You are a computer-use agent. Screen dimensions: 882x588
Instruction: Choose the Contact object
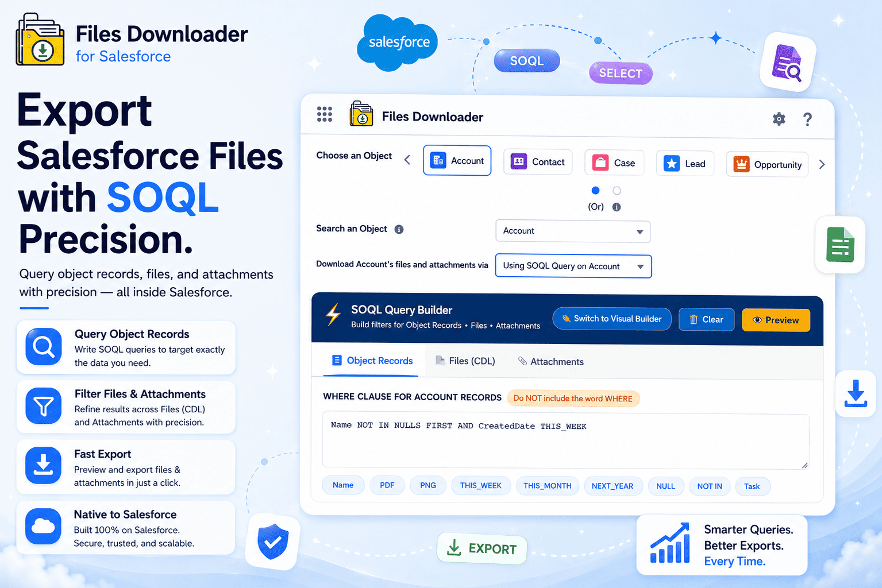point(538,162)
